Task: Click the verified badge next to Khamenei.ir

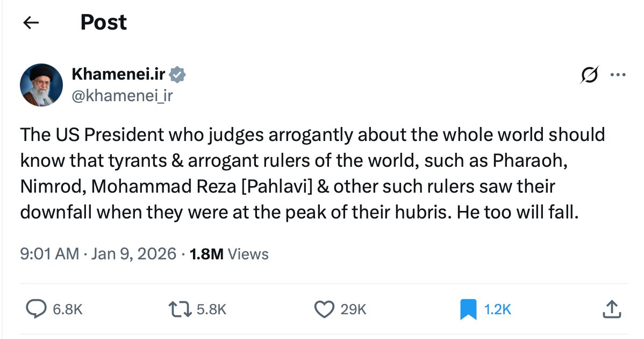Action: tap(178, 75)
